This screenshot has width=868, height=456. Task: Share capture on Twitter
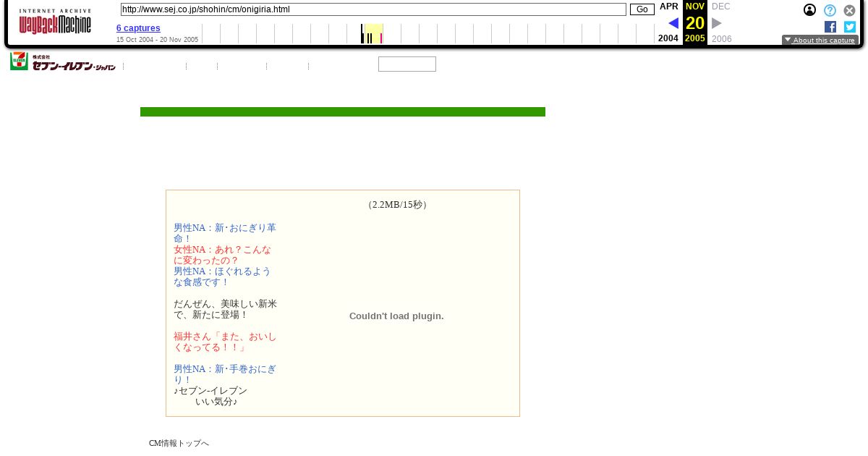tap(850, 27)
